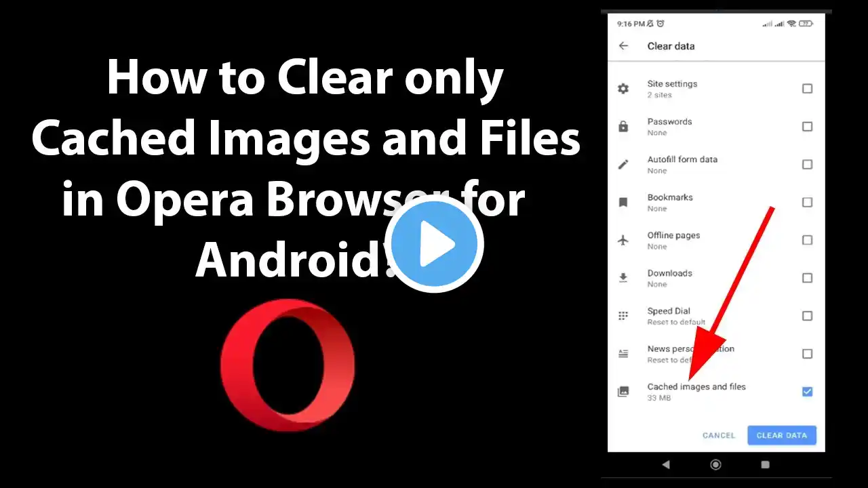The height and width of the screenshot is (488, 868).
Task: Check the Passwords checkbox
Action: click(x=807, y=127)
